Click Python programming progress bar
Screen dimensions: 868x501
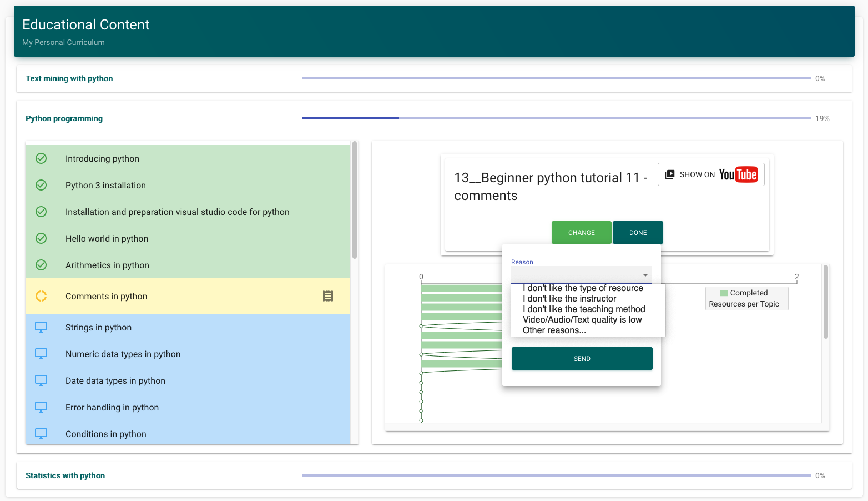pos(557,118)
